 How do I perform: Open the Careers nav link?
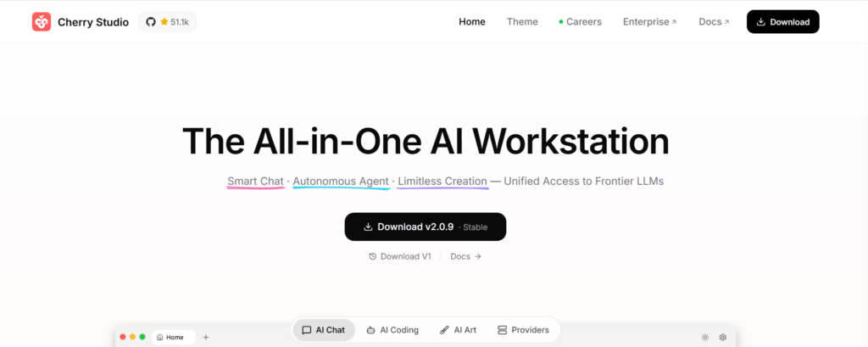tap(580, 21)
